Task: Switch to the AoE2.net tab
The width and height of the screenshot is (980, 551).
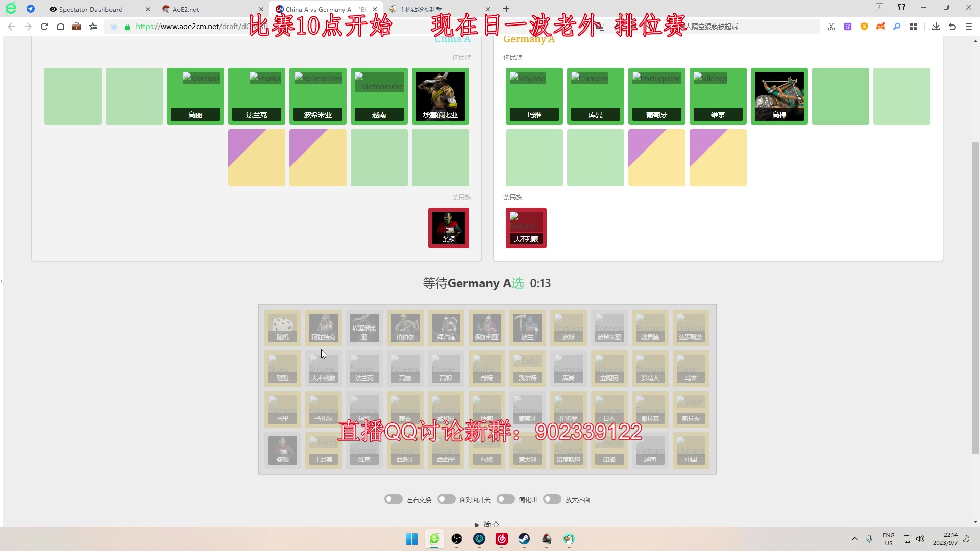Action: coord(186,9)
